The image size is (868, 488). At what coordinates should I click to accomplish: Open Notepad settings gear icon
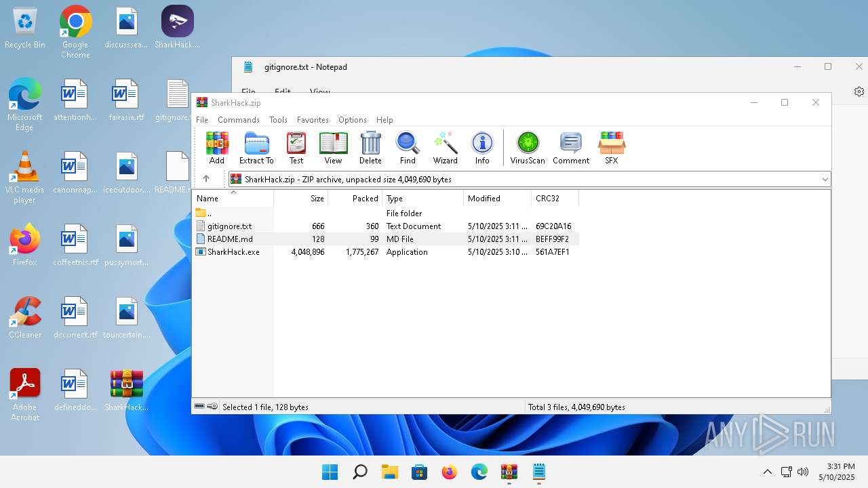click(x=859, y=91)
